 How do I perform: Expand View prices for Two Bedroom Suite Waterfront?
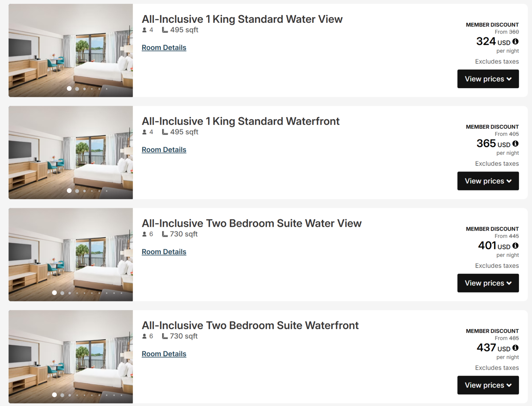[x=488, y=385]
